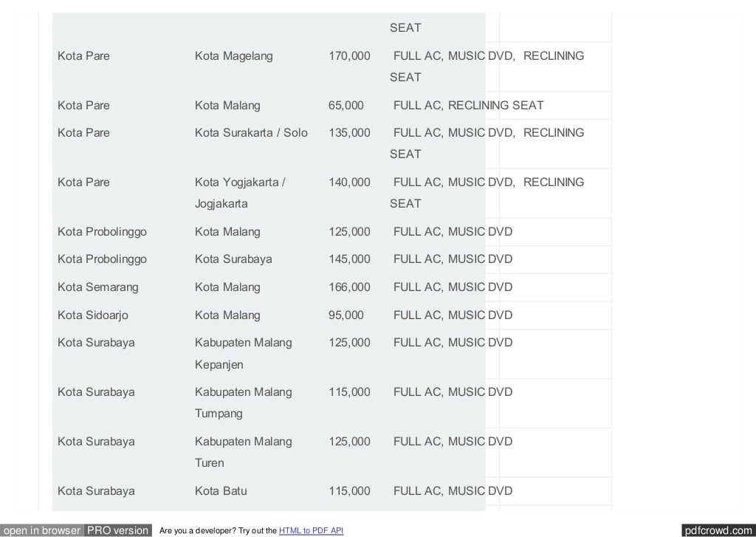The width and height of the screenshot is (756, 537).
Task: Click the 170,000 price value
Action: pos(349,56)
